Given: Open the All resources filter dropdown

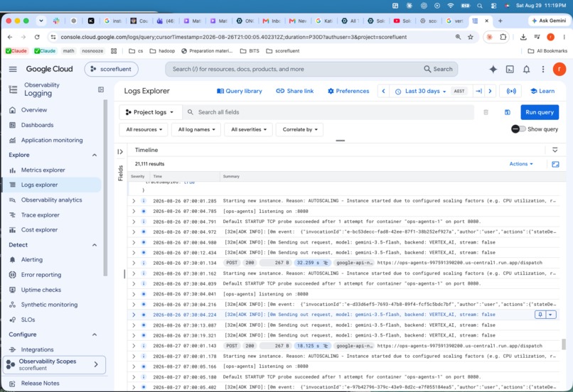Looking at the screenshot, I should 144,129.
